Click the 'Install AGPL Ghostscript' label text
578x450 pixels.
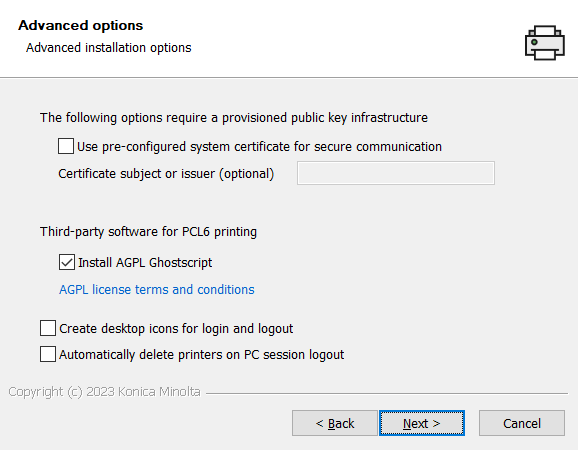(x=145, y=263)
